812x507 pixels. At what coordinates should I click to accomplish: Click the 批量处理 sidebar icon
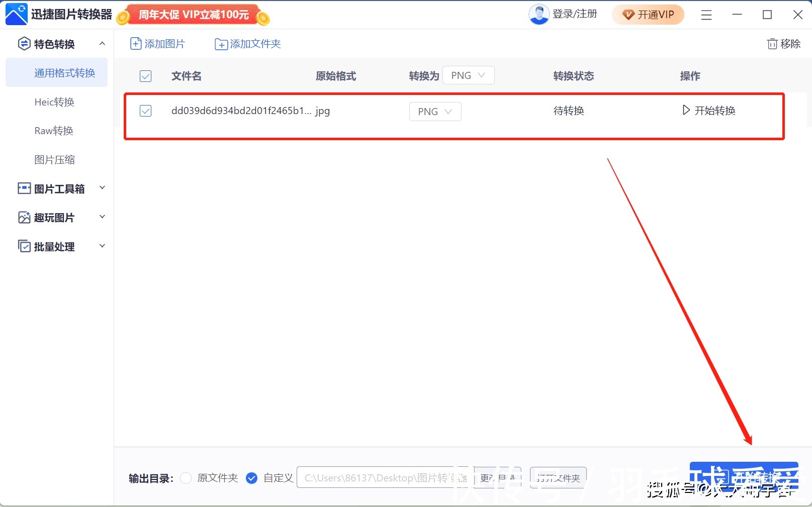coord(24,246)
